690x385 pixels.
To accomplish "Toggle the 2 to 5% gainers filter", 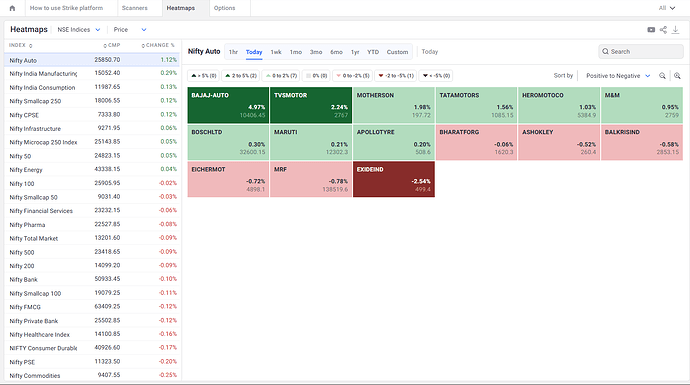I will [240, 76].
